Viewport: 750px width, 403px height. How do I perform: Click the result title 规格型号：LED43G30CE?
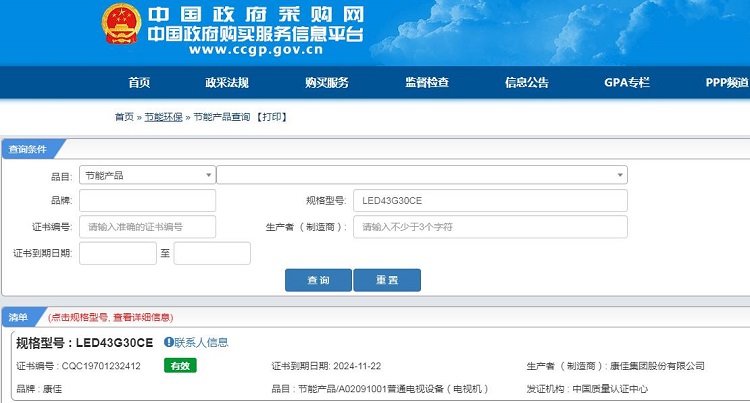tap(85, 343)
